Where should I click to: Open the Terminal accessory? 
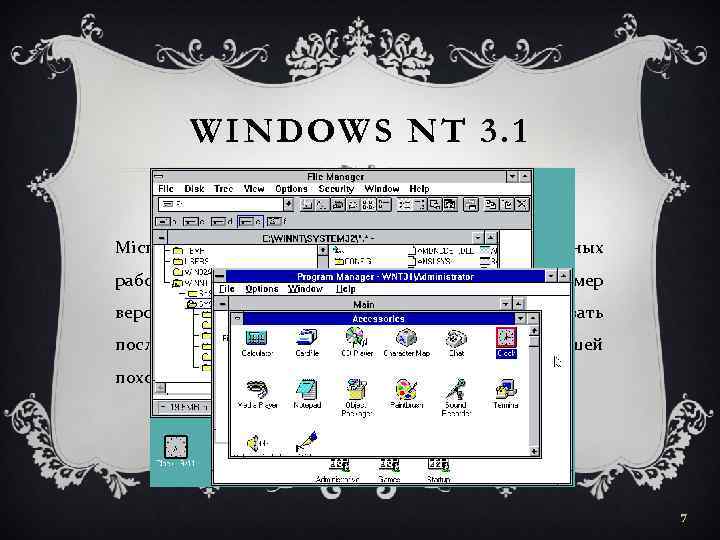coord(506,394)
